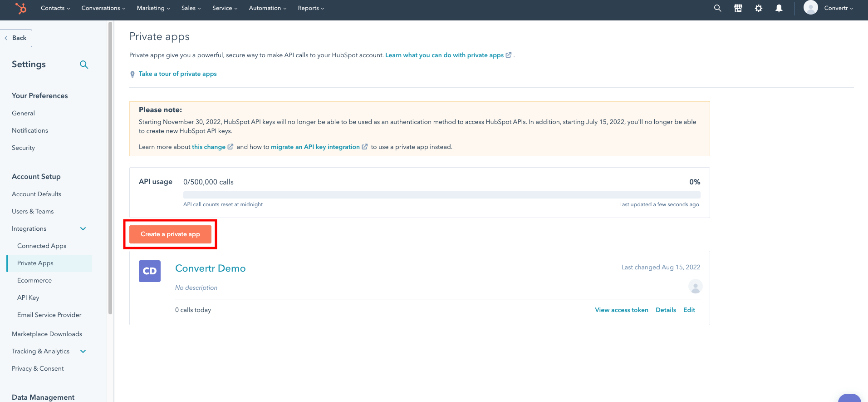Viewport: 868px width, 402px height.
Task: Click external-link icon after migrate link
Action: click(x=365, y=147)
